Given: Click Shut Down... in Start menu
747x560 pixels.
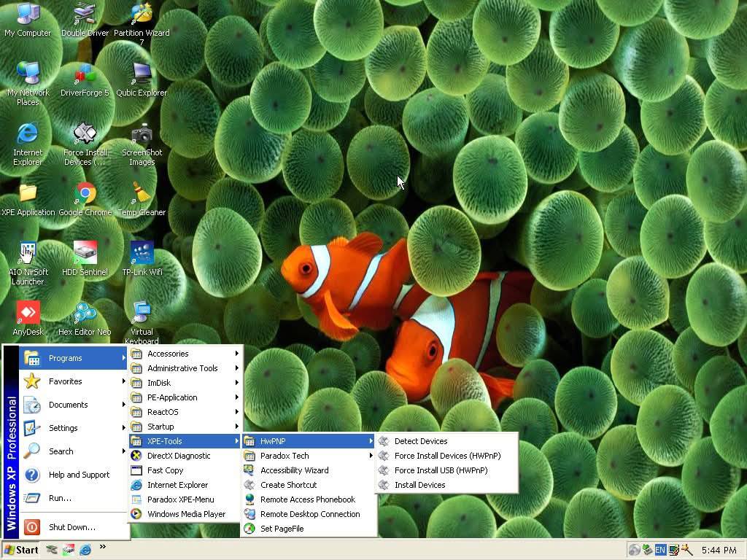Looking at the screenshot, I should click(x=74, y=527).
